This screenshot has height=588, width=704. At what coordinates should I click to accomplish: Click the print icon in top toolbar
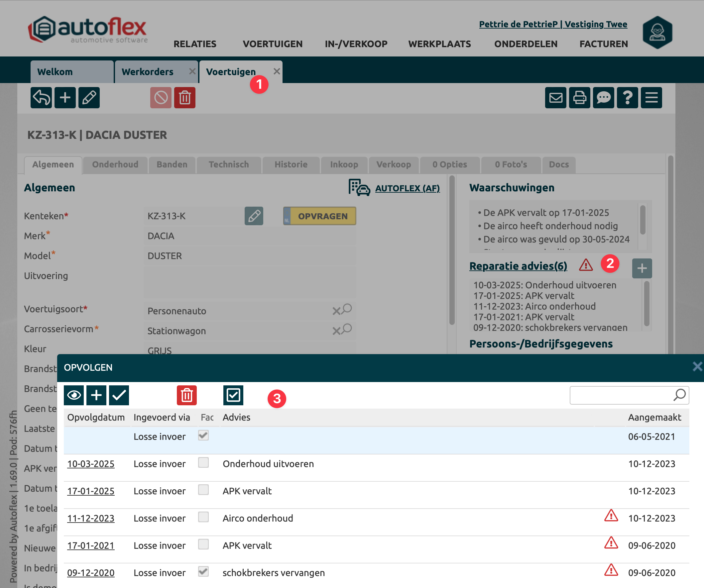pyautogui.click(x=579, y=98)
